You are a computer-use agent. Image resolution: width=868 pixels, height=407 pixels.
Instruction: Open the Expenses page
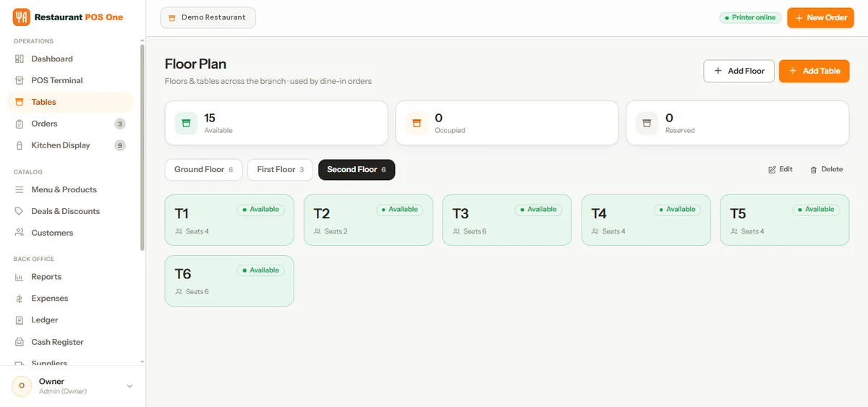tap(69, 299)
